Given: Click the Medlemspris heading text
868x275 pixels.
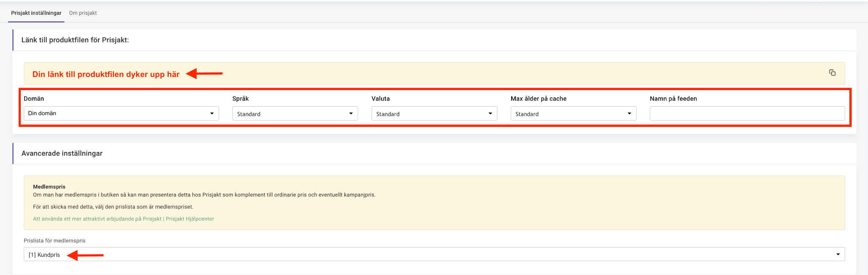Looking at the screenshot, I should click(49, 187).
